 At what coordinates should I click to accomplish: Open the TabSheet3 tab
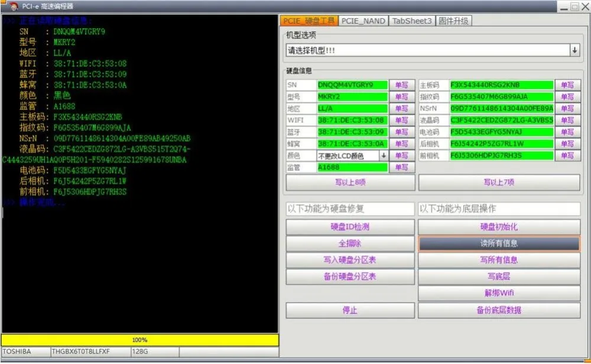[x=411, y=21]
